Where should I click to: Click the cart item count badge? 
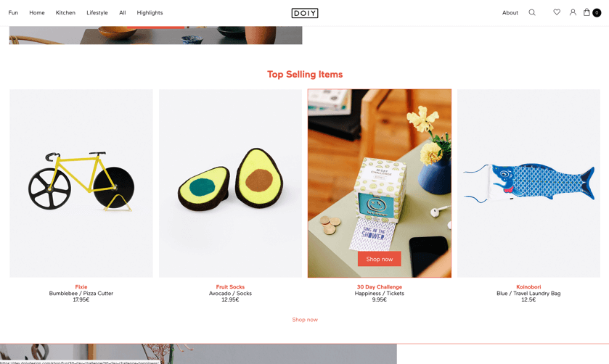[x=597, y=13]
